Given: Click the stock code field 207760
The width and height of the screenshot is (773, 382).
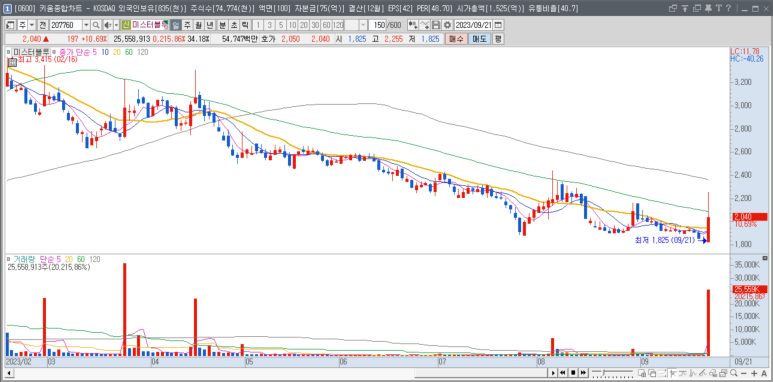Looking at the screenshot, I should (66, 25).
